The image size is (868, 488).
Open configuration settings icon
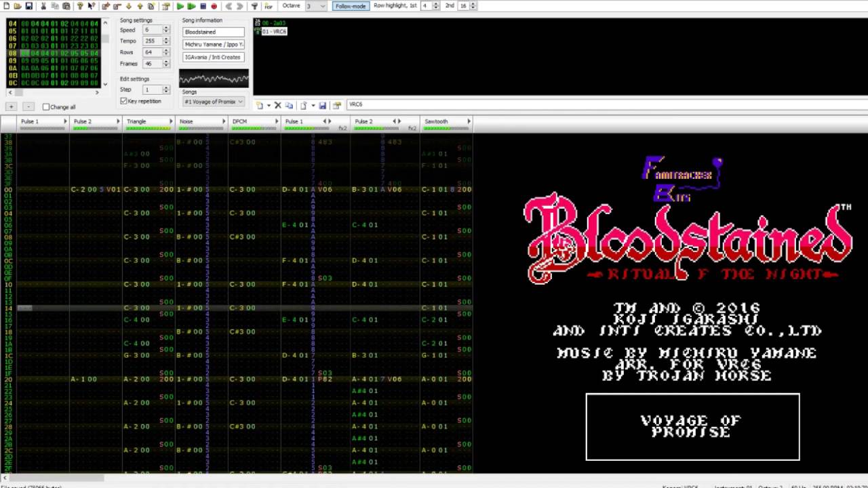coord(254,6)
